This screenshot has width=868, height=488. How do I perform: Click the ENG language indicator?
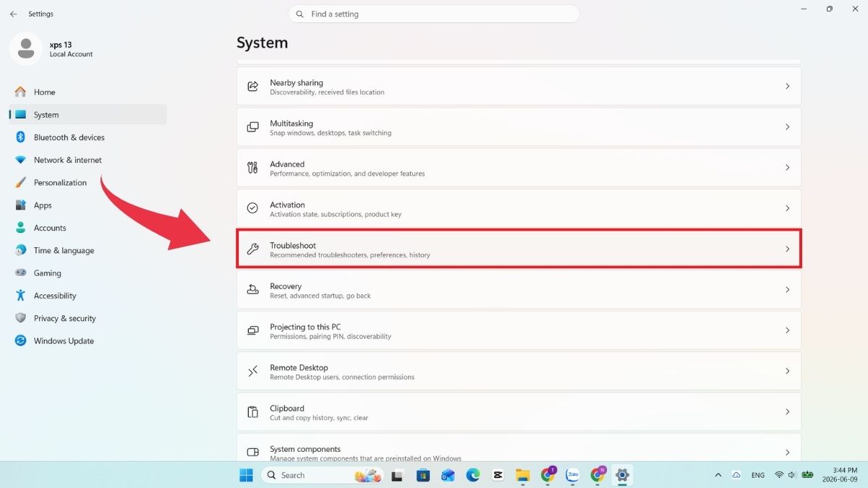pyautogui.click(x=758, y=475)
